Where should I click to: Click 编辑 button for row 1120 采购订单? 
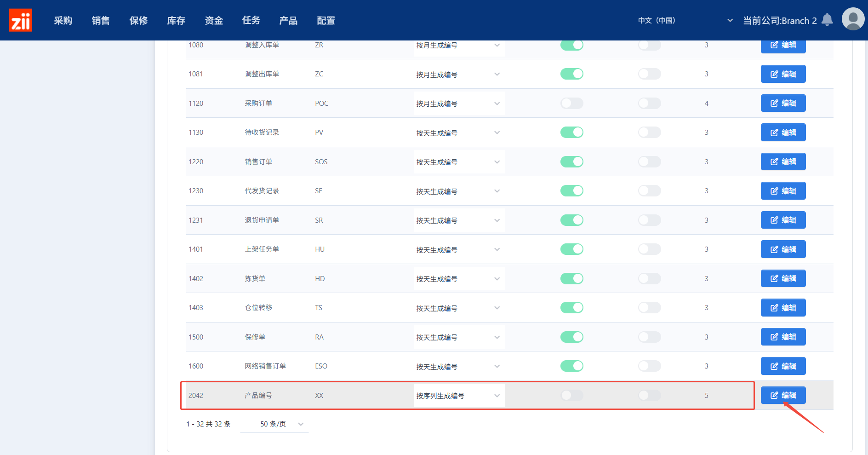(783, 103)
